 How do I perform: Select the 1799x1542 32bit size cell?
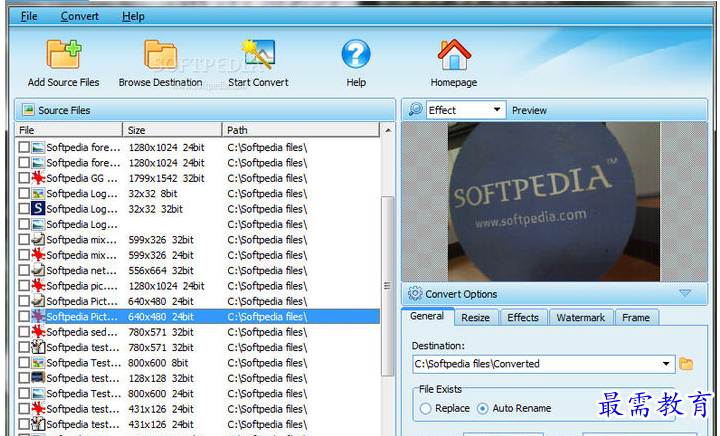click(166, 178)
